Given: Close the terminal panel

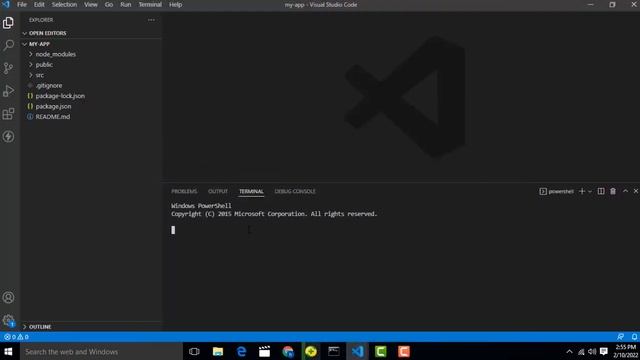Looking at the screenshot, I should [636, 191].
